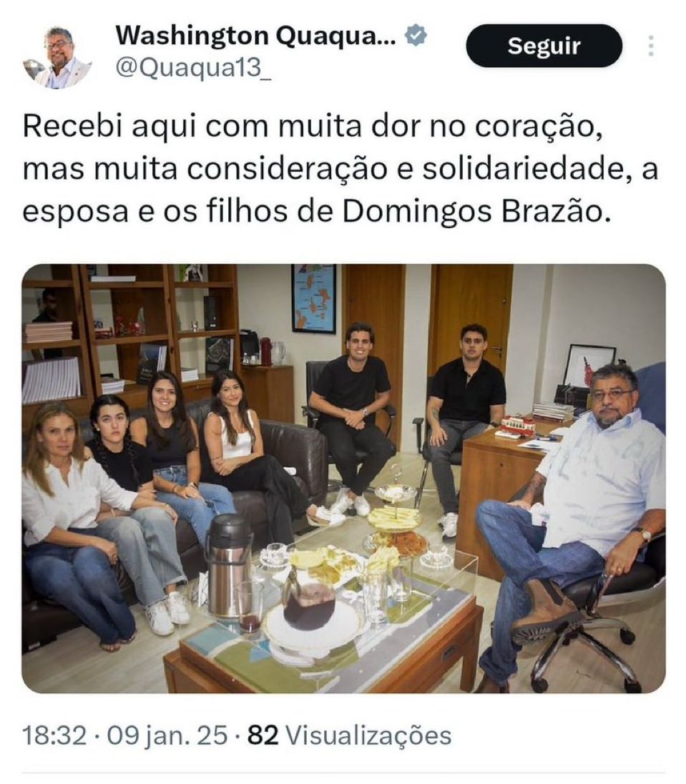Click the blue verified badge

(x=416, y=36)
